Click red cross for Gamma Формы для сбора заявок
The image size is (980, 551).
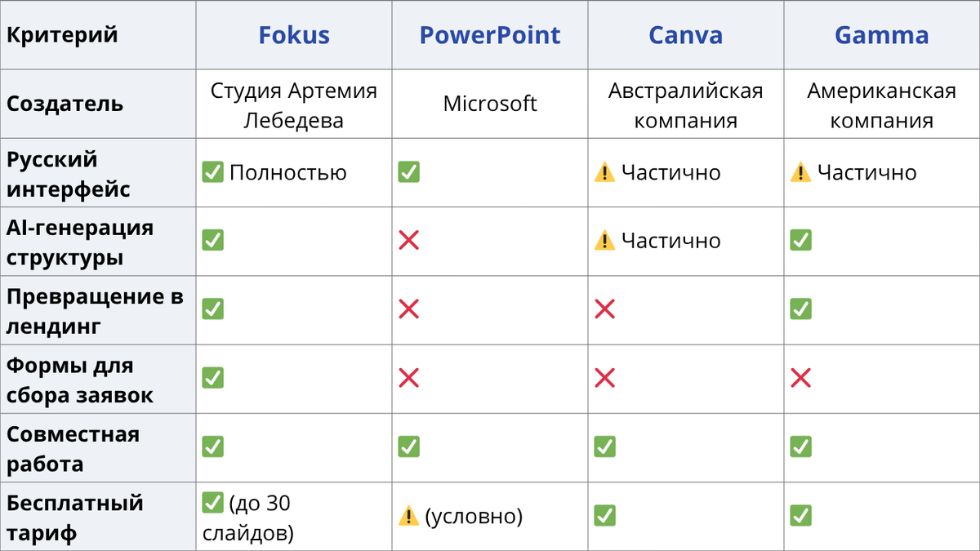tap(800, 378)
